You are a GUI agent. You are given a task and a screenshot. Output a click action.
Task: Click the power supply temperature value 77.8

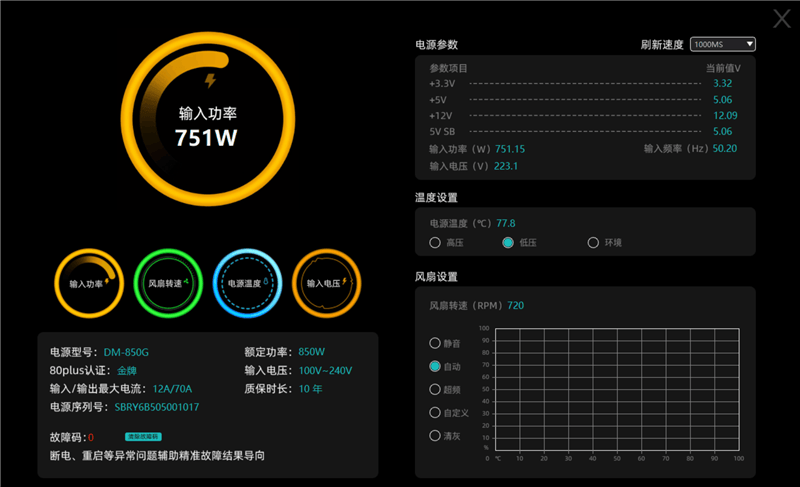click(x=506, y=223)
